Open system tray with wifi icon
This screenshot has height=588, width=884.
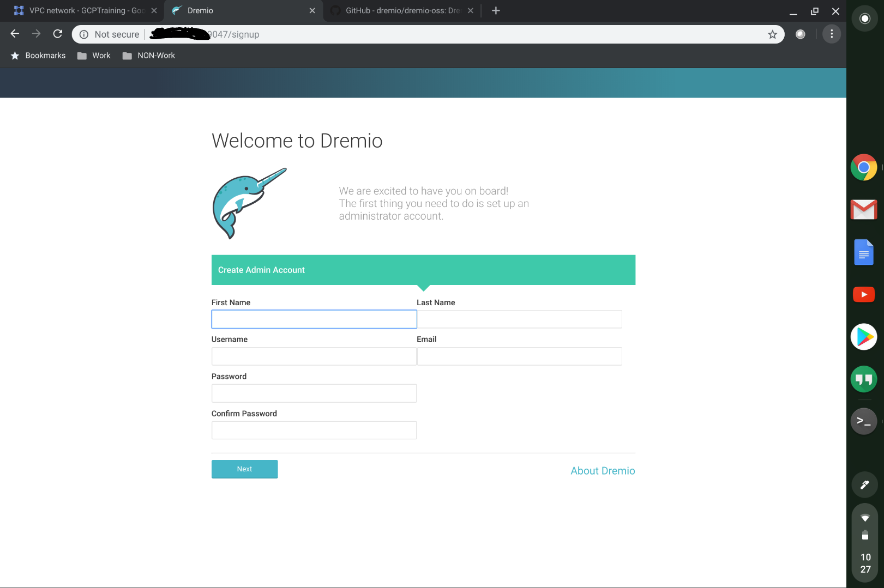pyautogui.click(x=865, y=518)
